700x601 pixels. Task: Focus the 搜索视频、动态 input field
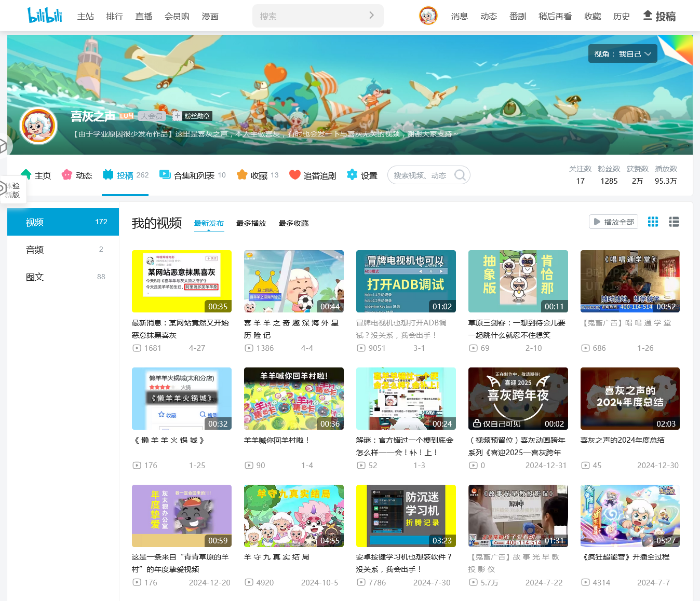pos(420,175)
